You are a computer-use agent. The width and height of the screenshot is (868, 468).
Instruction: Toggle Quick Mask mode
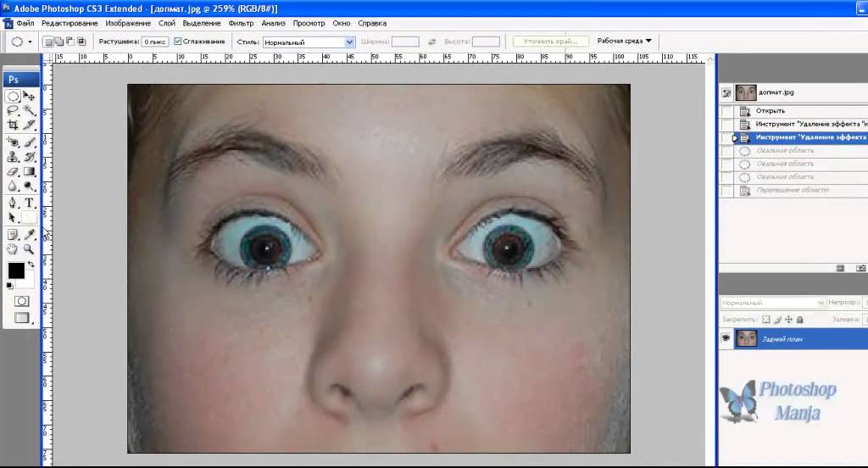[21, 301]
